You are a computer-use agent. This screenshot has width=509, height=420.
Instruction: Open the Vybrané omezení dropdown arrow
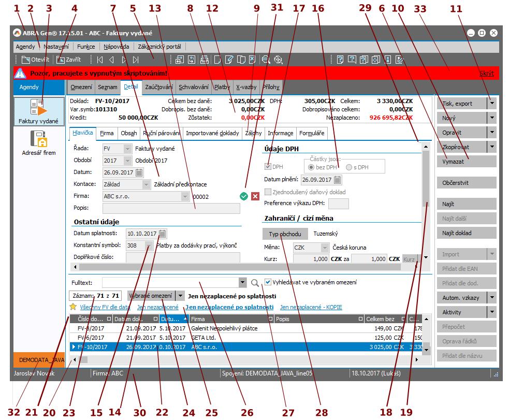tap(180, 296)
